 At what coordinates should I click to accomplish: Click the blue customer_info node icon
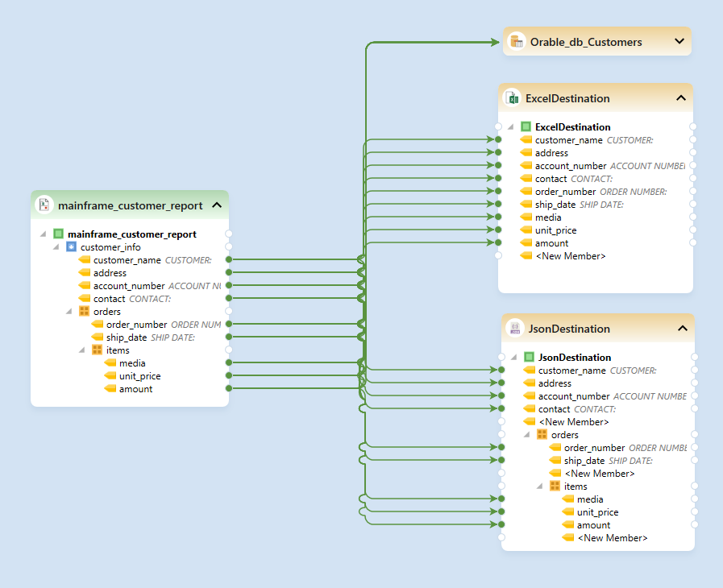(71, 246)
